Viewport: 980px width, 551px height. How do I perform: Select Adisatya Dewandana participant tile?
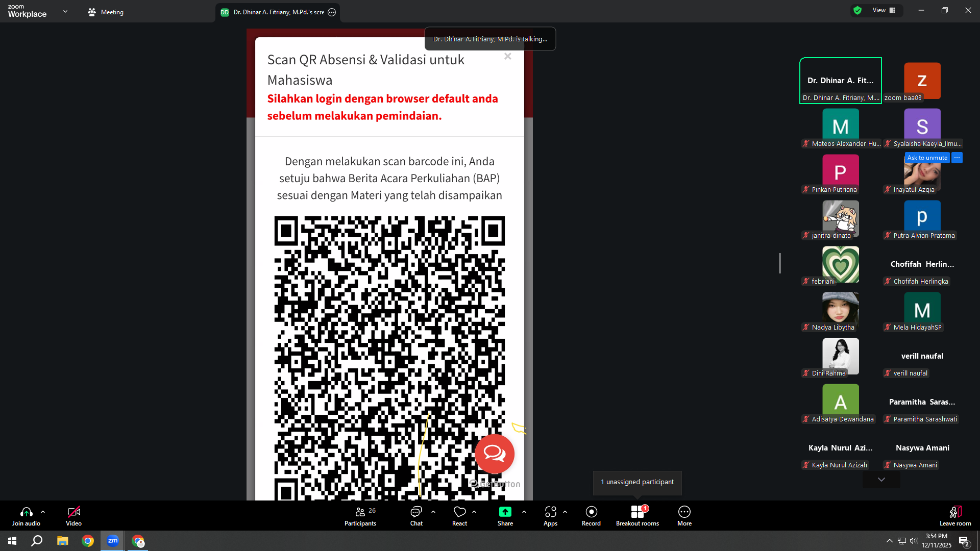840,402
